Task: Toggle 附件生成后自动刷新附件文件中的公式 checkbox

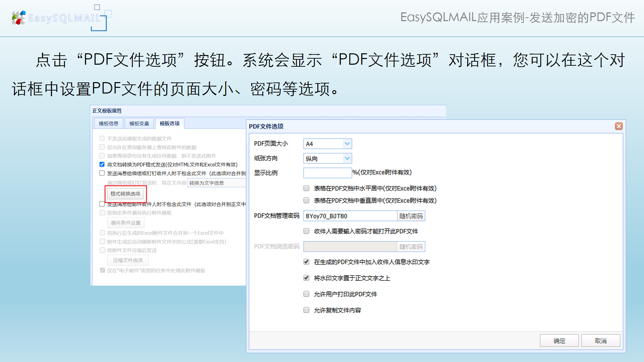Action: coord(103,241)
